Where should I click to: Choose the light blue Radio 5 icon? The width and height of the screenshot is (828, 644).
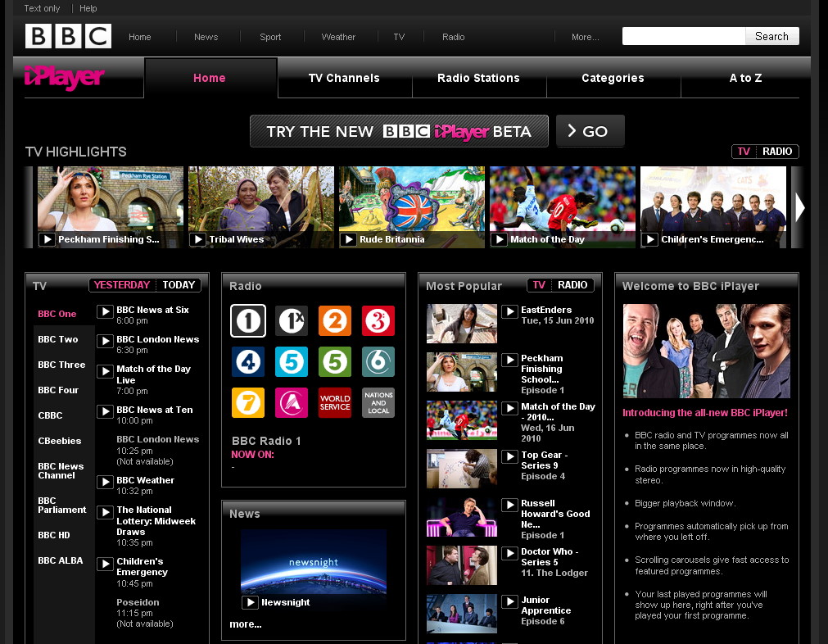click(292, 362)
